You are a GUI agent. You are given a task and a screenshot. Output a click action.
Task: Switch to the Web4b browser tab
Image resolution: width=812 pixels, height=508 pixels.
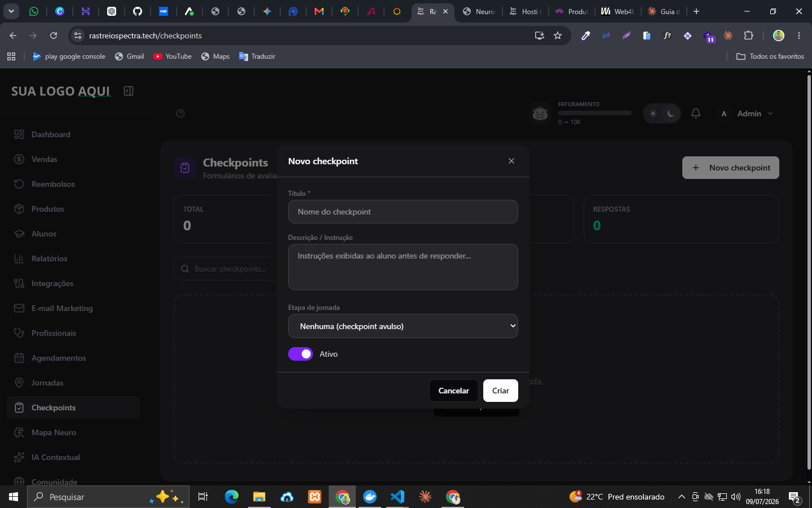point(618,11)
